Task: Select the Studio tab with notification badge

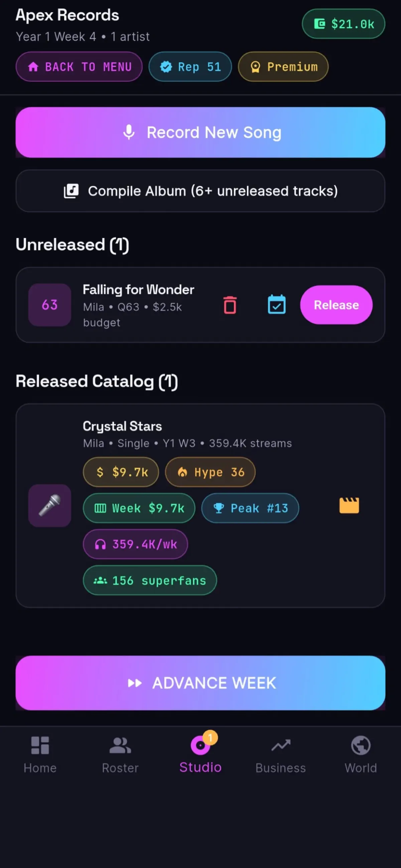Action: [200, 753]
